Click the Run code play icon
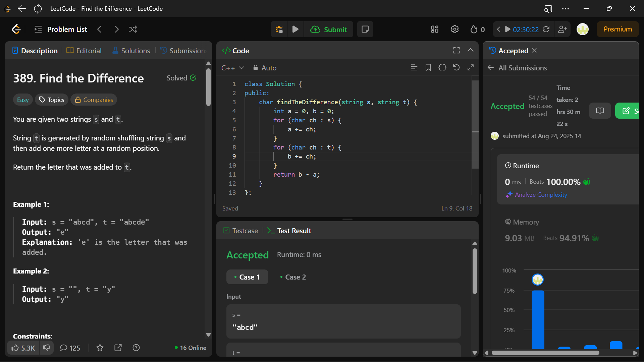The image size is (644, 362). pyautogui.click(x=295, y=29)
